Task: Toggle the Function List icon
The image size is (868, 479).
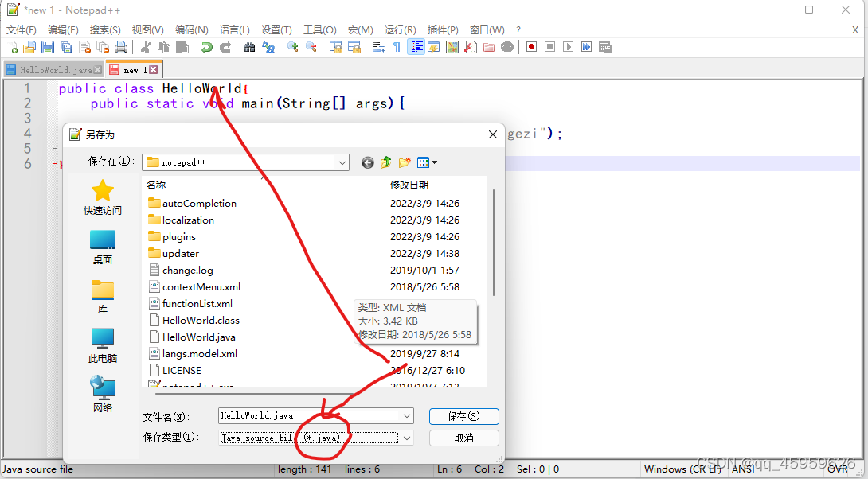Action: coord(471,47)
